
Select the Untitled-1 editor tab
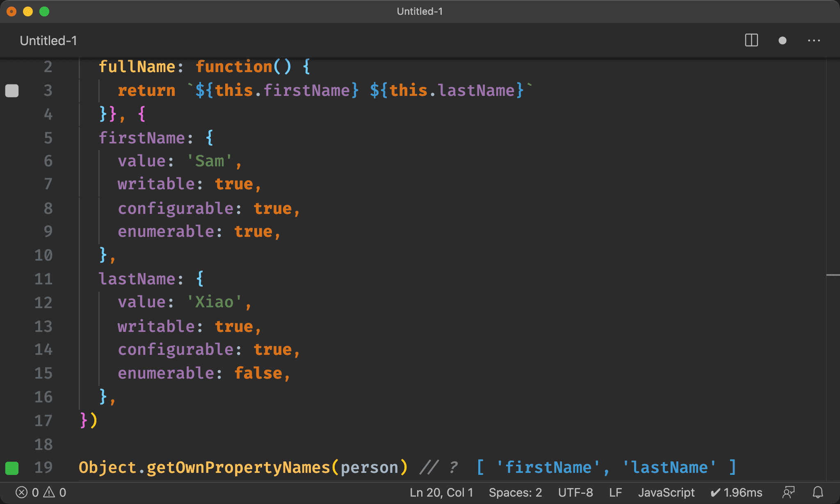point(48,41)
